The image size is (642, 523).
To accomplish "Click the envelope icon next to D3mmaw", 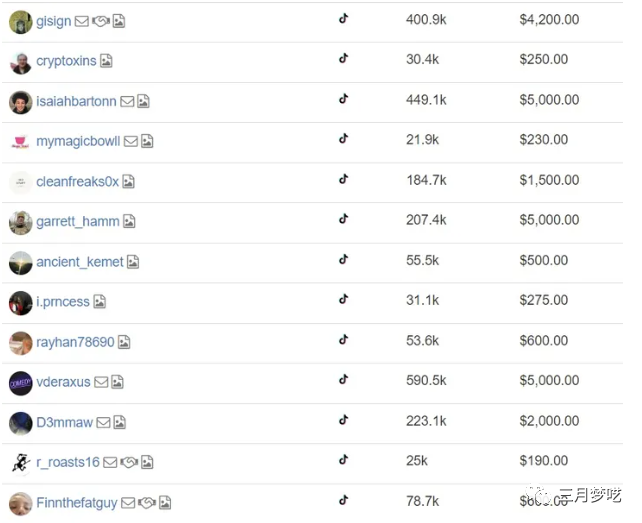I will pos(102,423).
